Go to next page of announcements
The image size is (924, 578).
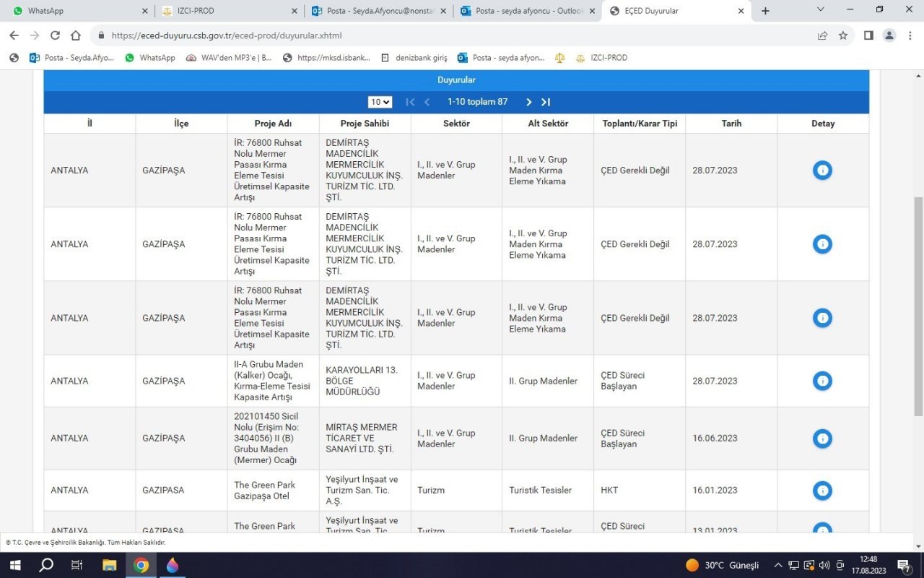(528, 102)
